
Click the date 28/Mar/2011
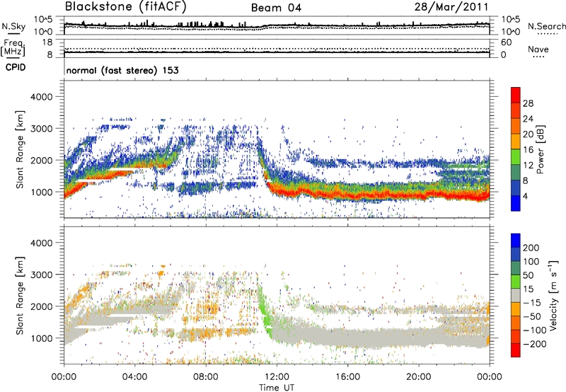pyautogui.click(x=451, y=7)
